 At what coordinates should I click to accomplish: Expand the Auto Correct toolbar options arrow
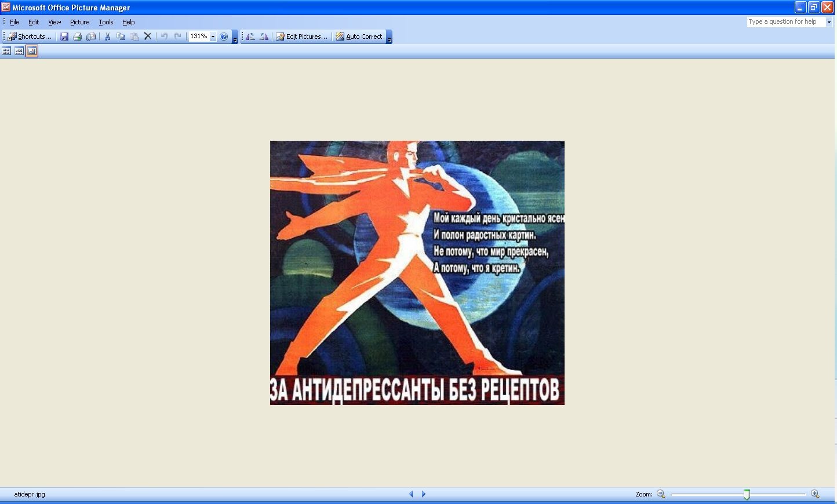click(x=390, y=38)
